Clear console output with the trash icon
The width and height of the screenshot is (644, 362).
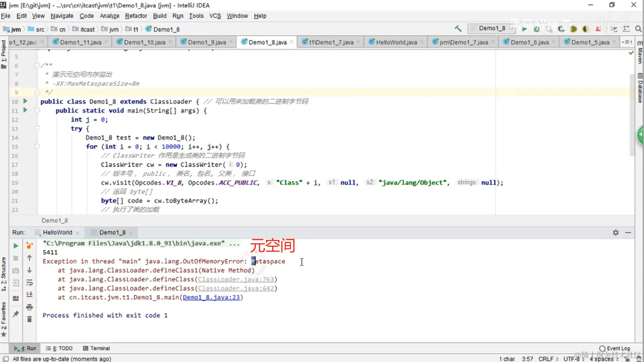[x=29, y=319]
